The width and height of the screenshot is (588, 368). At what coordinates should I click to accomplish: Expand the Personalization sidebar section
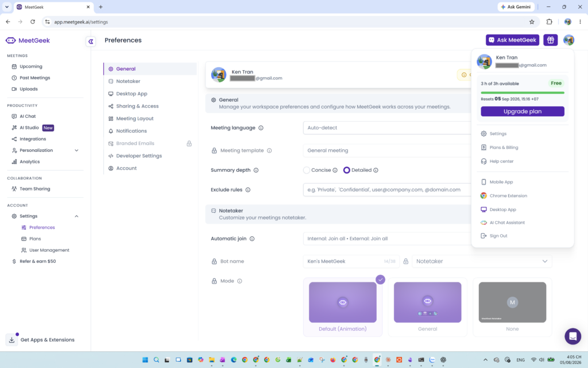tap(76, 151)
